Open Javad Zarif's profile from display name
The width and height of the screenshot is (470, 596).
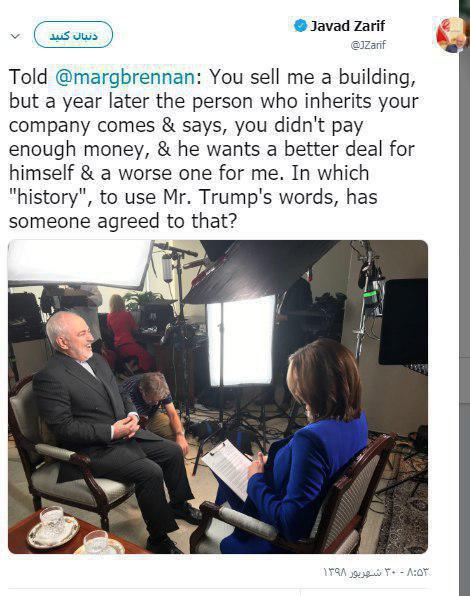(x=348, y=26)
